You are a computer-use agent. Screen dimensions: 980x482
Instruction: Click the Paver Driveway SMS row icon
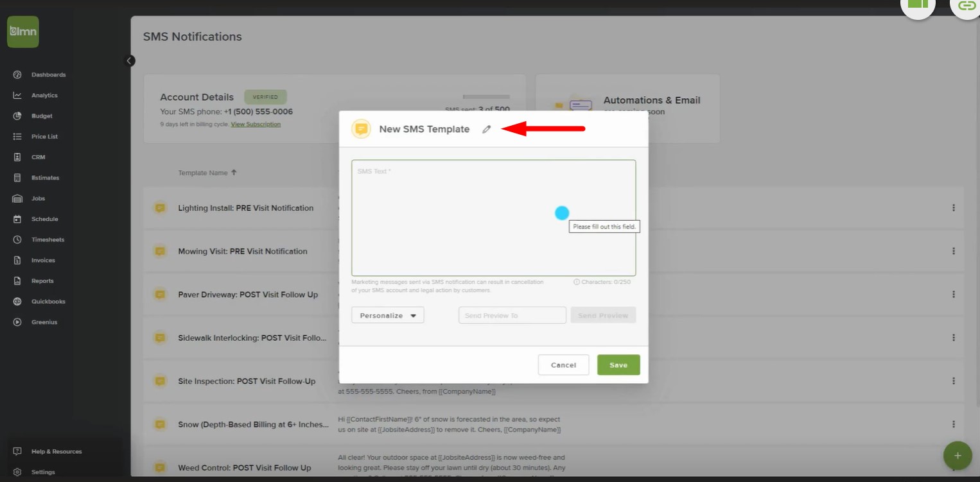click(x=160, y=295)
